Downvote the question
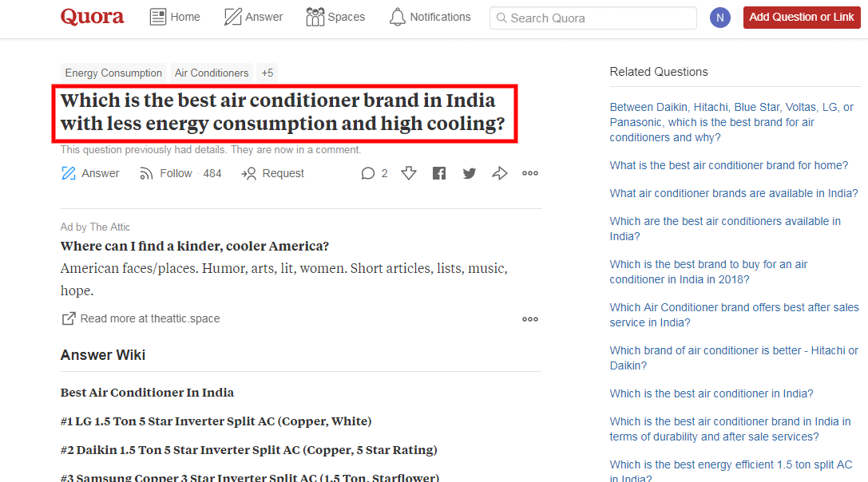868x482 pixels. tap(409, 173)
